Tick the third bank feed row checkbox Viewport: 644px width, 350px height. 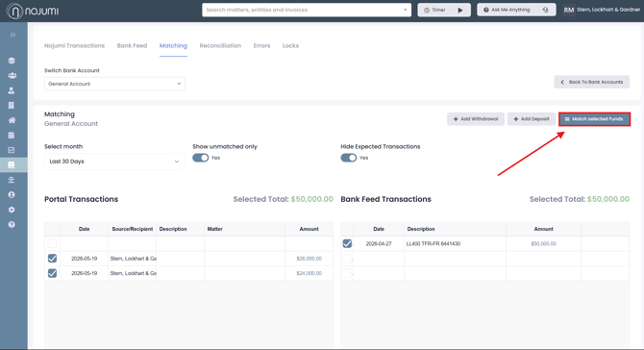(347, 273)
